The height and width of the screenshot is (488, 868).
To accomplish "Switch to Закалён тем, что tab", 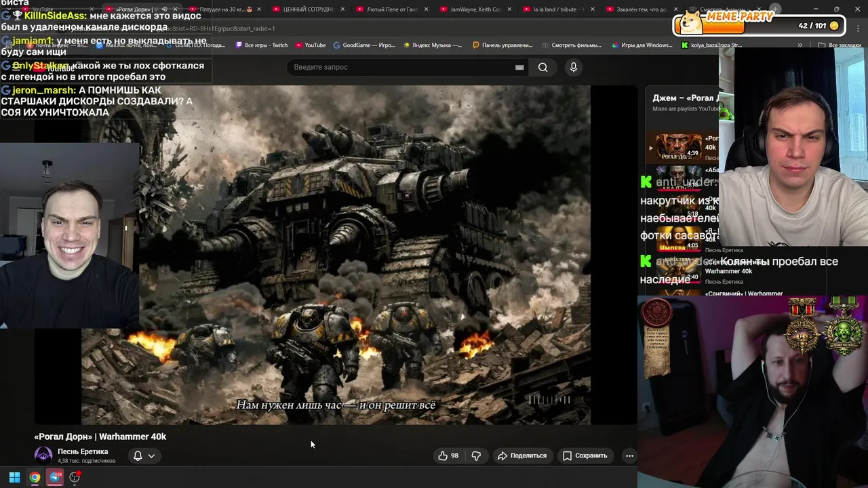I will click(x=642, y=9).
